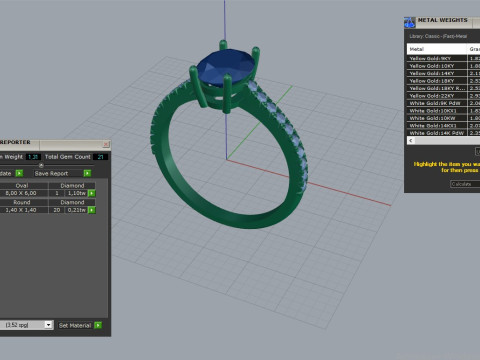Screen dimensions: 480x360
Task: Click the Calculate button in Metal Weights
Action: pos(465,184)
